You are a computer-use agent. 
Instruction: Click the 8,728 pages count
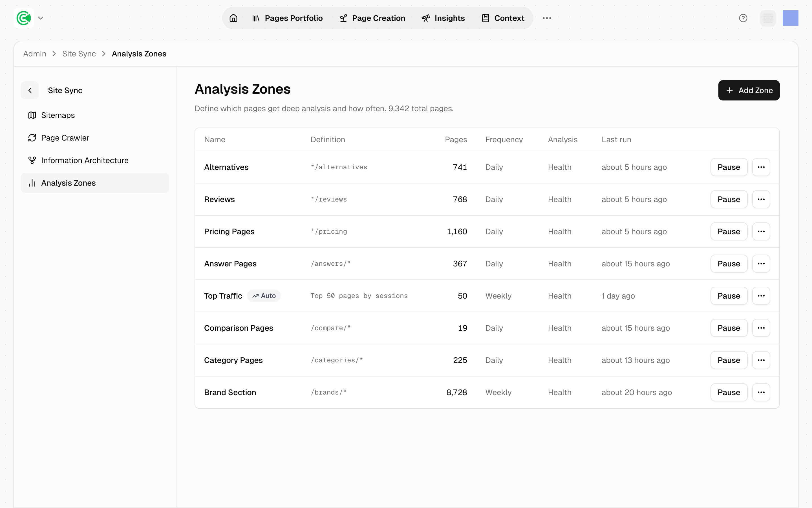tap(457, 392)
